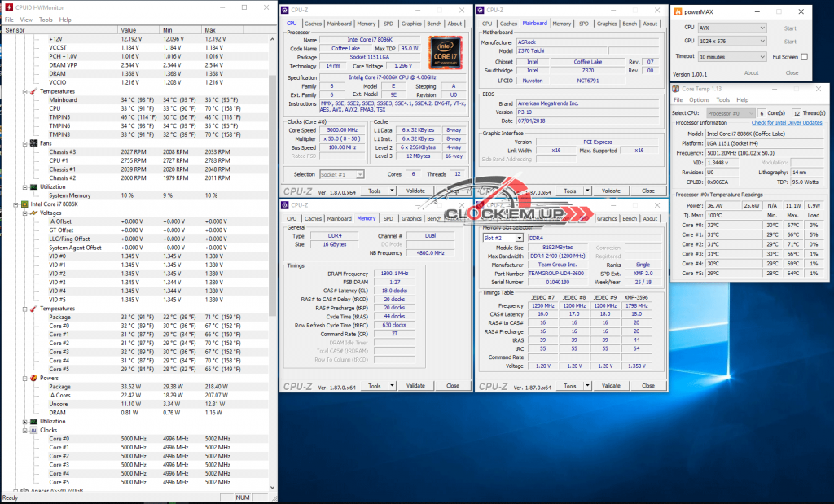Click the Voltages lightning icon under Intel Core
This screenshot has width=834, height=504.
pos(34,213)
